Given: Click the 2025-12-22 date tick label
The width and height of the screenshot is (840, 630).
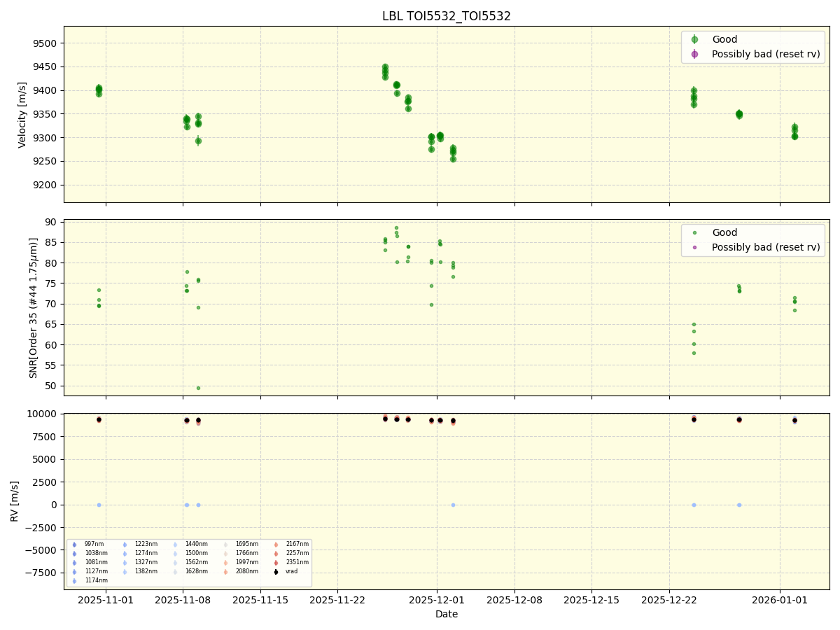Looking at the screenshot, I should [669, 600].
